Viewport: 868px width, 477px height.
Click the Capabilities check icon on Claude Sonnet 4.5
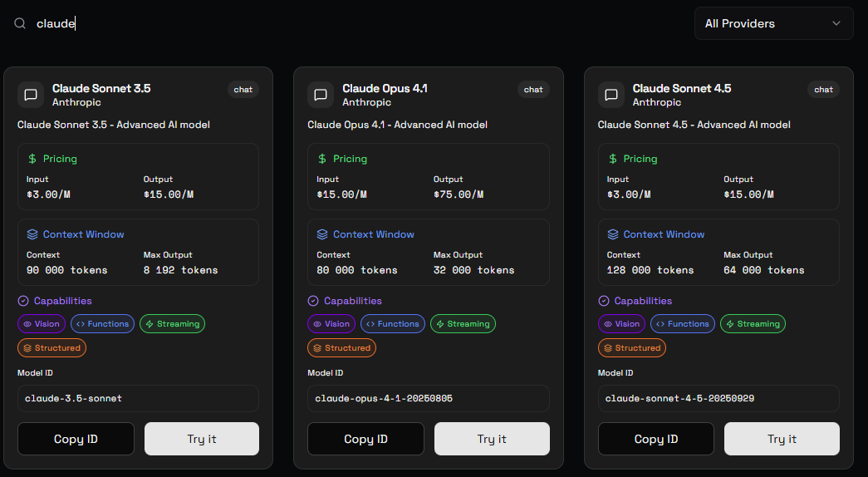[x=603, y=301]
